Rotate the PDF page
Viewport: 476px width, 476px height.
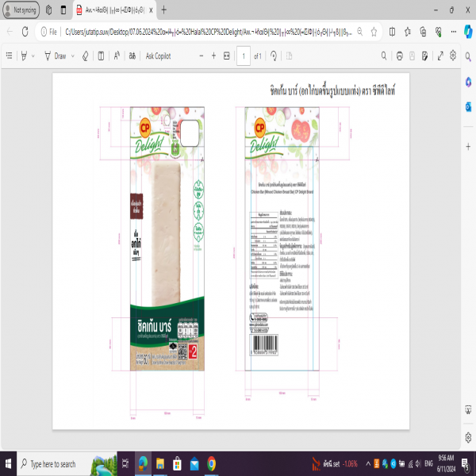coord(274,56)
